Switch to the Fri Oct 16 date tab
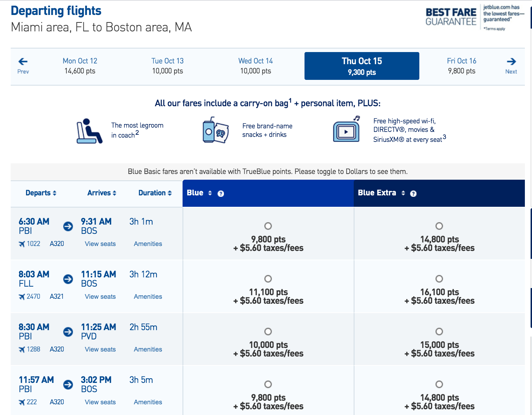Viewport: 532px width, 415px height. coord(461,66)
